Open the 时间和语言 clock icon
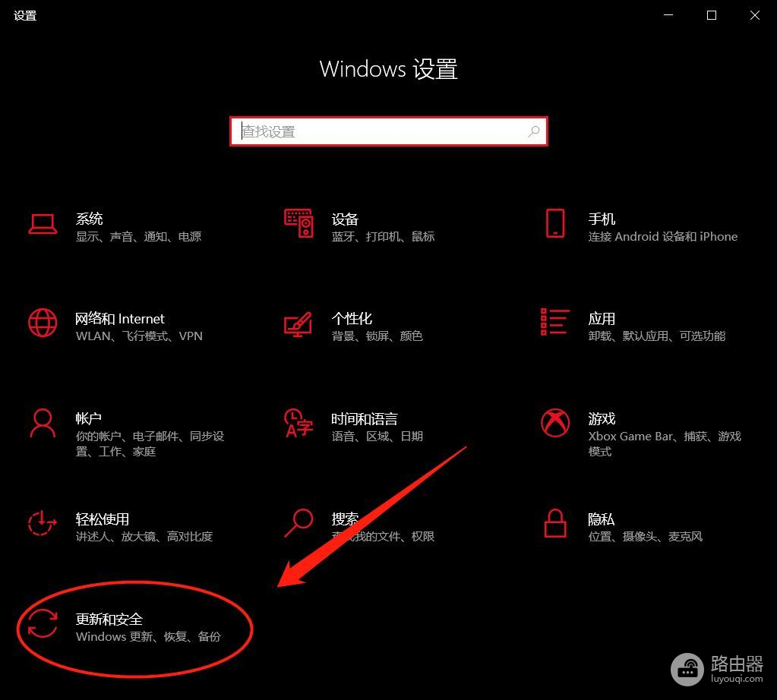 click(x=298, y=423)
